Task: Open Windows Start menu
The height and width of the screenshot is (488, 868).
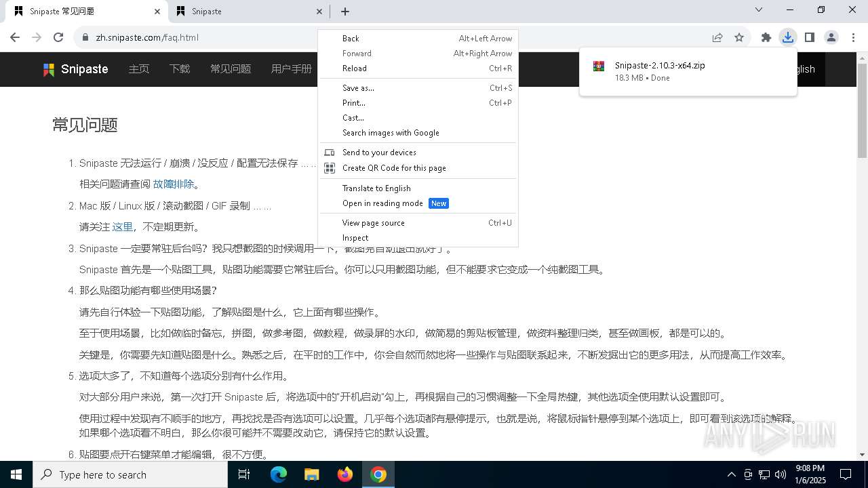Action: pos(16,474)
